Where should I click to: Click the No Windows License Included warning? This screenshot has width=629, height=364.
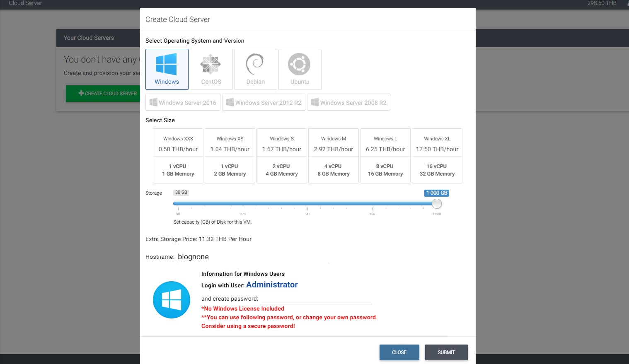243,309
